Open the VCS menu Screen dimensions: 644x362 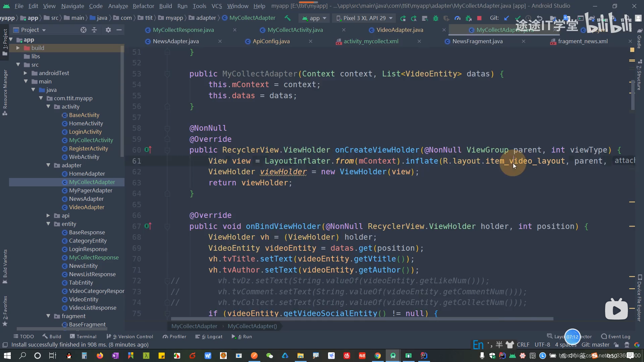point(217,6)
